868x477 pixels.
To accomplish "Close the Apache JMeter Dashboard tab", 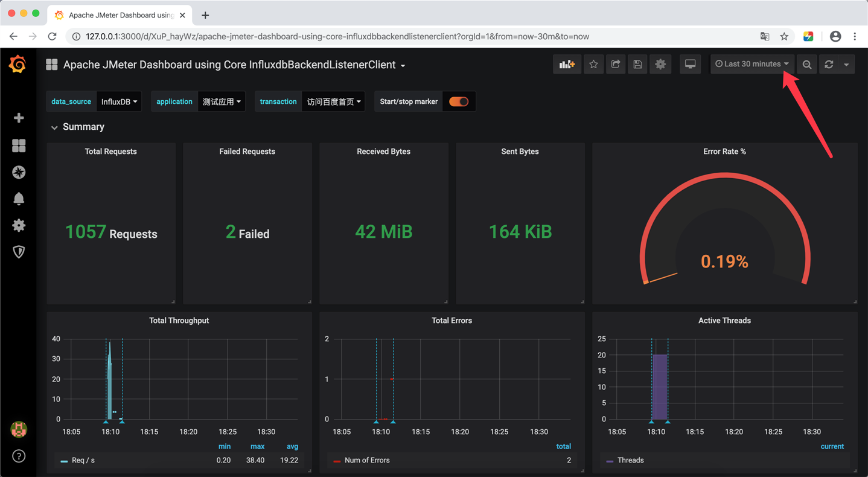I will point(182,15).
